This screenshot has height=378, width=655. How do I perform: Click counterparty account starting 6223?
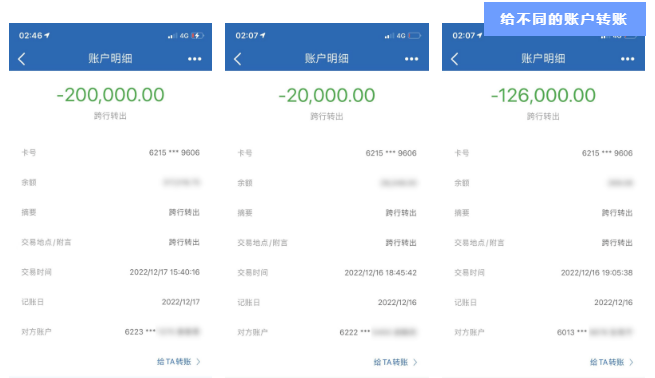pyautogui.click(x=162, y=332)
